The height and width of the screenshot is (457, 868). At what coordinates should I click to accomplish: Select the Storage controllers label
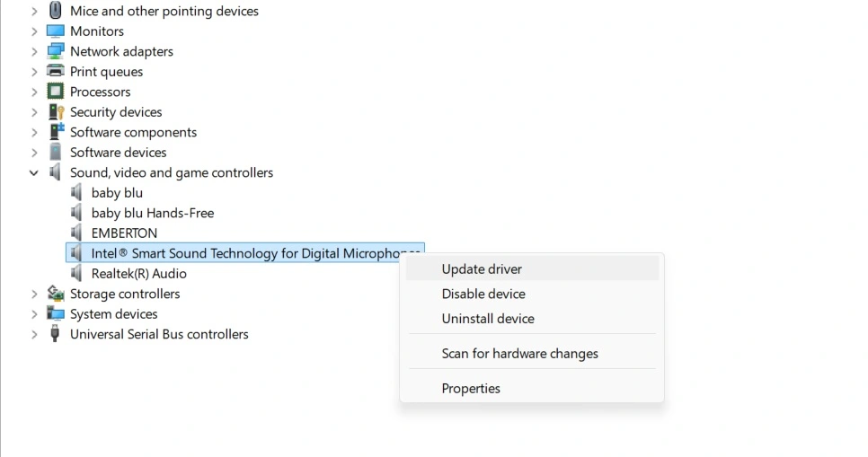[x=125, y=294]
